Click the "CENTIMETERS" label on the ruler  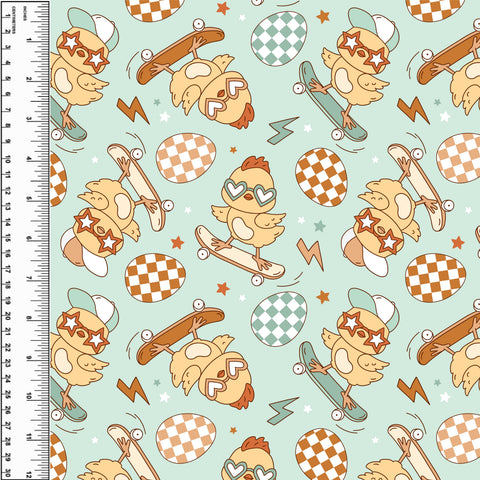click(14, 20)
